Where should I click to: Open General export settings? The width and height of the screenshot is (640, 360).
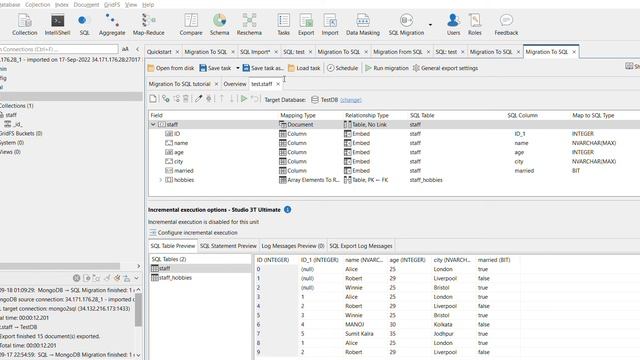[x=445, y=68]
